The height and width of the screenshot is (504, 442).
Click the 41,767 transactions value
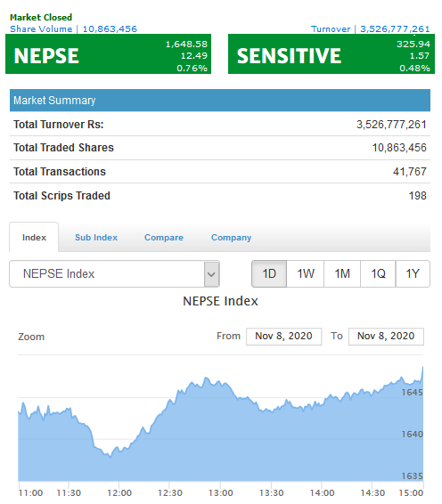click(410, 172)
